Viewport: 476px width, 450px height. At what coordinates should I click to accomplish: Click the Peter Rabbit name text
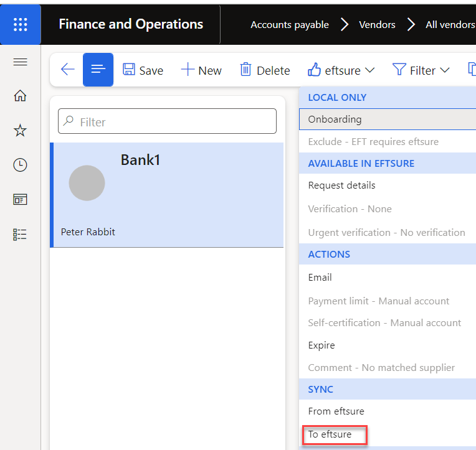88,232
